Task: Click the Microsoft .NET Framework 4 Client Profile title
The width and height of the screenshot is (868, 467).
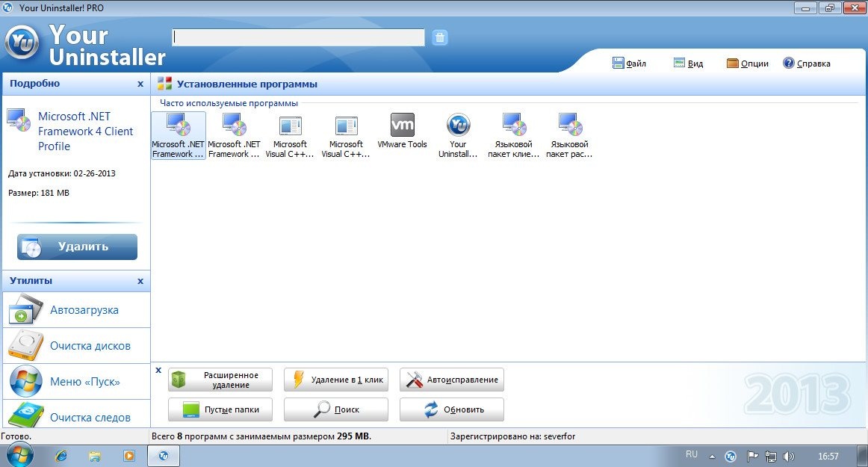Action: 85,132
